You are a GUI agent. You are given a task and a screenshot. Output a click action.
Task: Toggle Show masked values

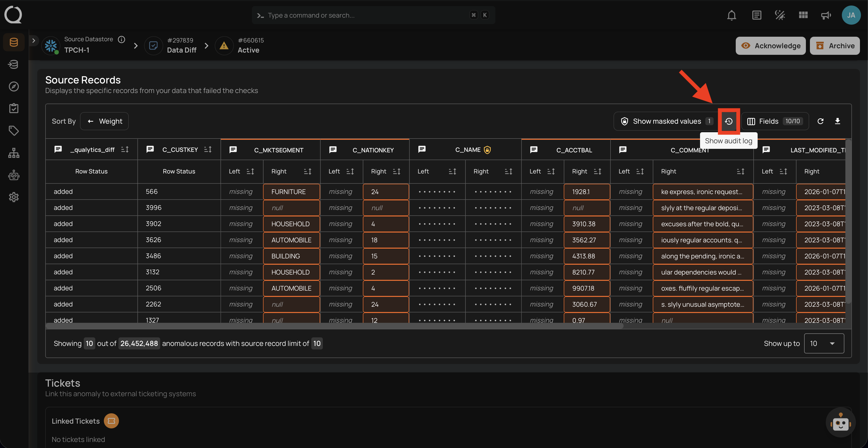coord(667,121)
